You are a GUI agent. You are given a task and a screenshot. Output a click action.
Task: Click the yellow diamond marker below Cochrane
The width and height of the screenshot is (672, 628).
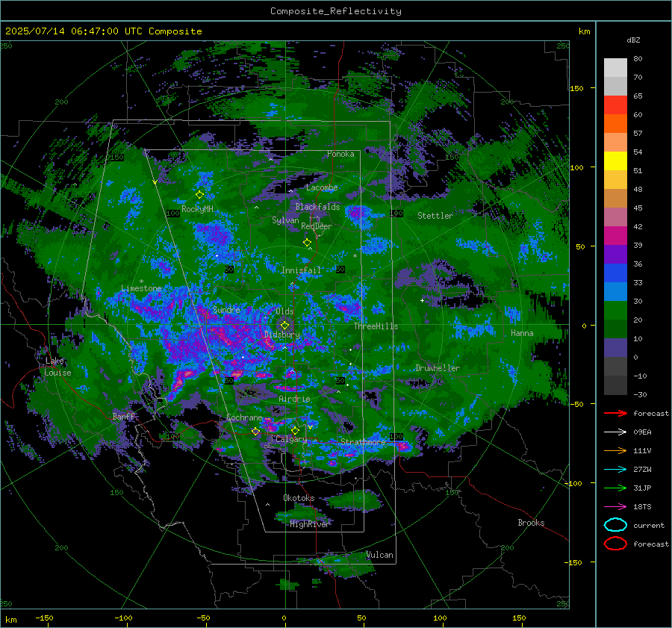tap(255, 432)
